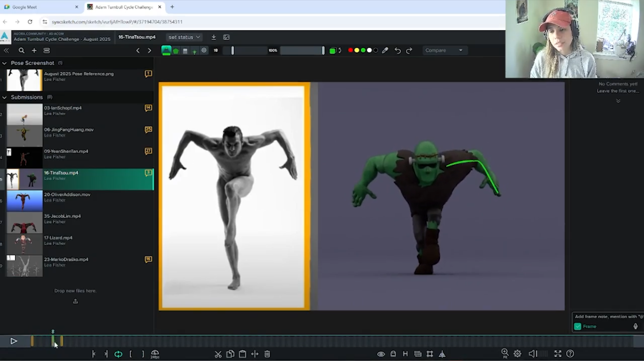Open search in the review sidebar
This screenshot has width=644, height=361.
click(x=22, y=50)
